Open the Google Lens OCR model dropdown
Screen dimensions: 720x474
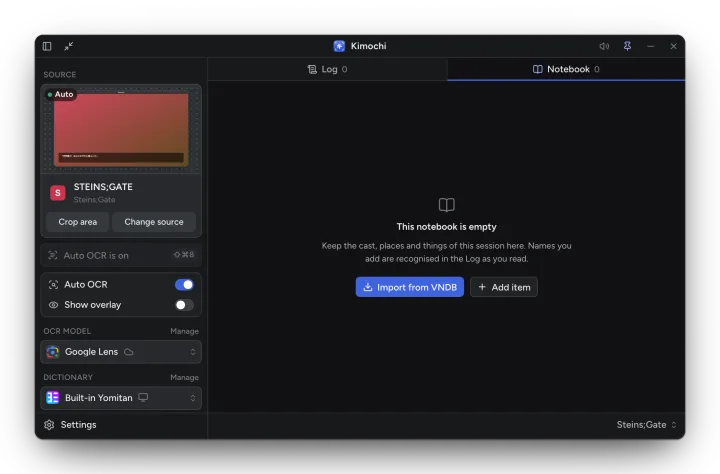121,352
